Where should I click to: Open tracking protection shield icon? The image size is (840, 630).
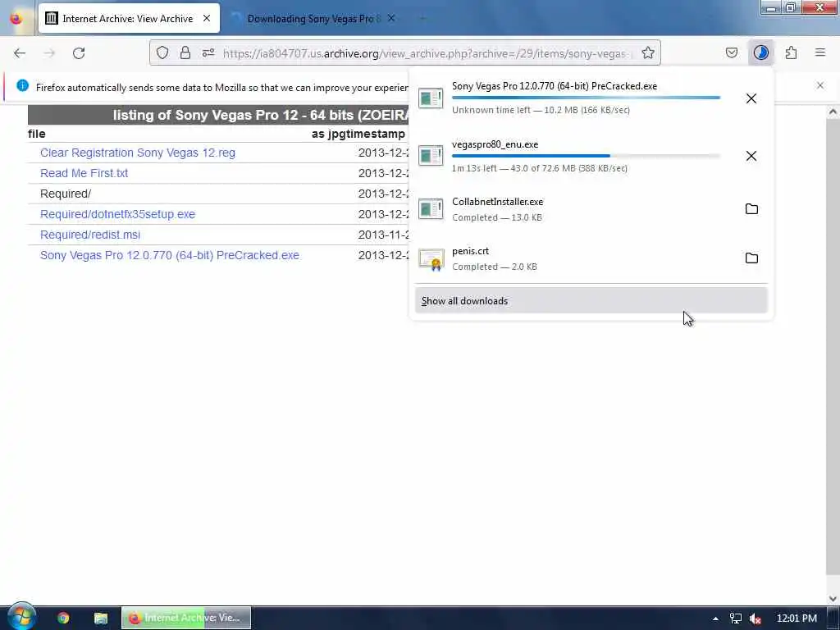[x=162, y=52]
